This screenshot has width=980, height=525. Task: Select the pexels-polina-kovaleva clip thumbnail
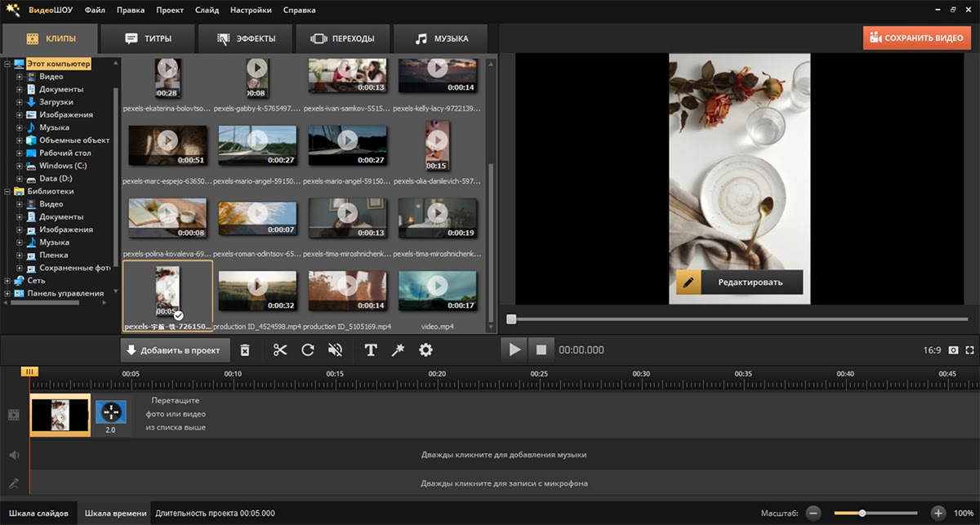click(167, 219)
